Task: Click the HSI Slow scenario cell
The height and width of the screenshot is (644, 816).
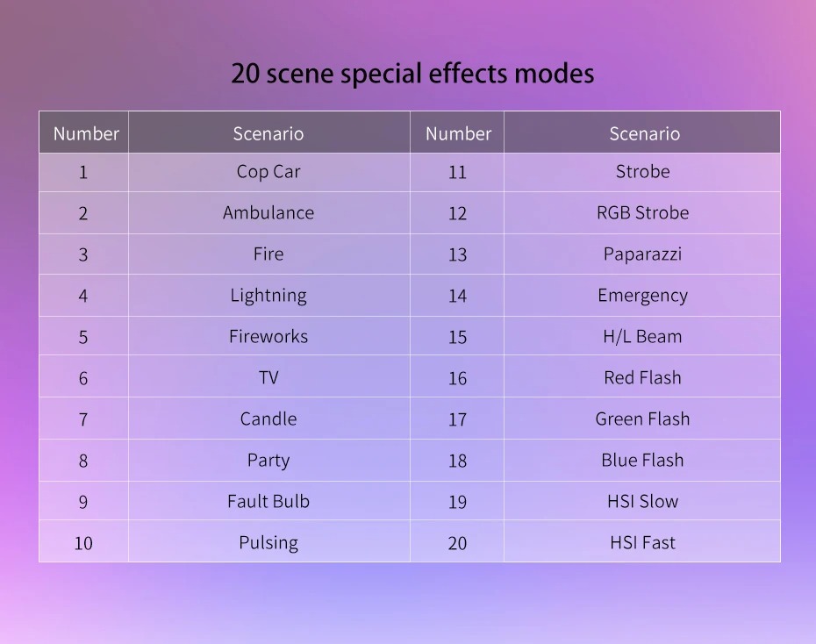Action: click(x=642, y=502)
